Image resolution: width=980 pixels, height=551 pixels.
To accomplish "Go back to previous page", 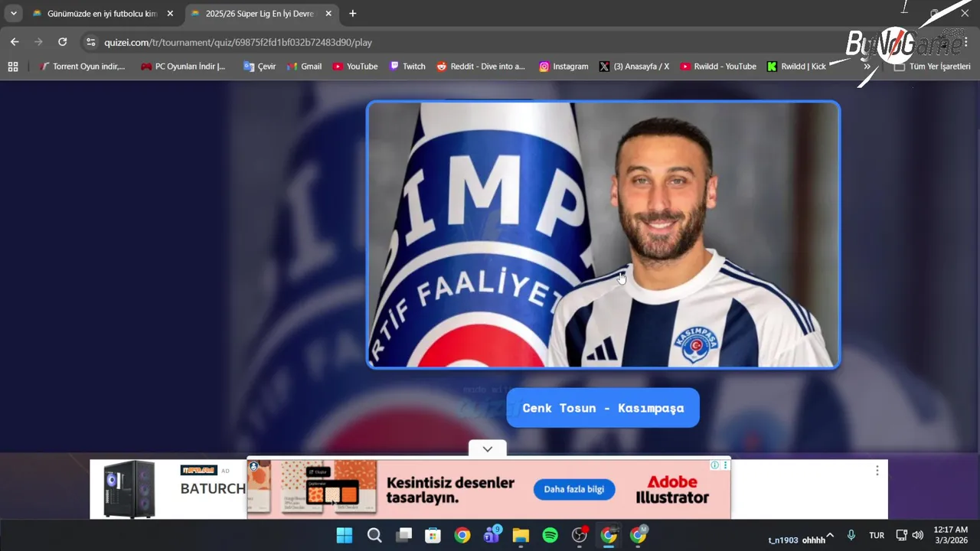I will (x=15, y=42).
